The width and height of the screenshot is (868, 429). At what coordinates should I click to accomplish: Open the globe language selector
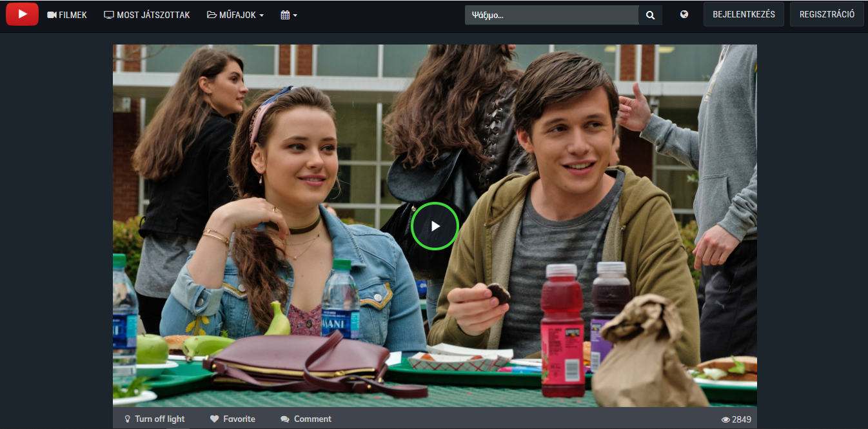point(684,14)
